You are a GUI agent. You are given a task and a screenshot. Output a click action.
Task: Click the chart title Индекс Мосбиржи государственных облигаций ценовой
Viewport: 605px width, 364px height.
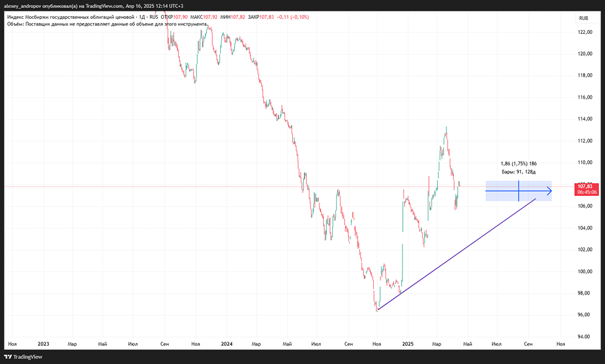coord(71,17)
